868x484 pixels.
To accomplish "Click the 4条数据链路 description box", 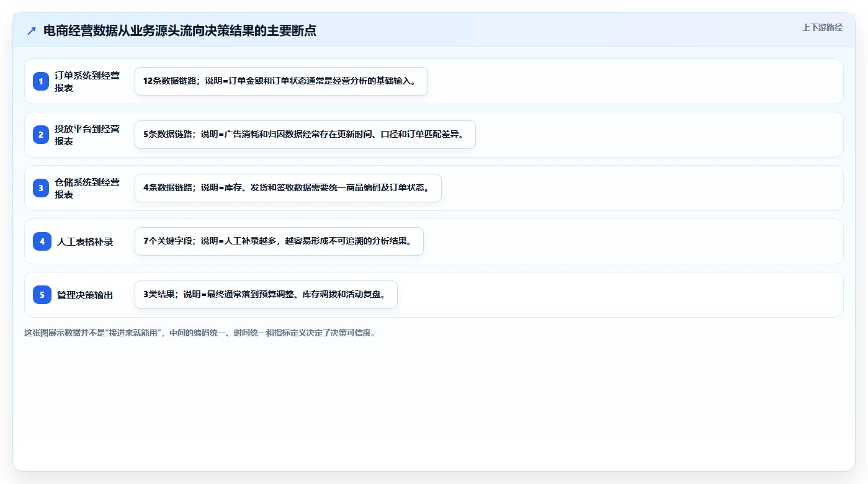I will pos(288,188).
